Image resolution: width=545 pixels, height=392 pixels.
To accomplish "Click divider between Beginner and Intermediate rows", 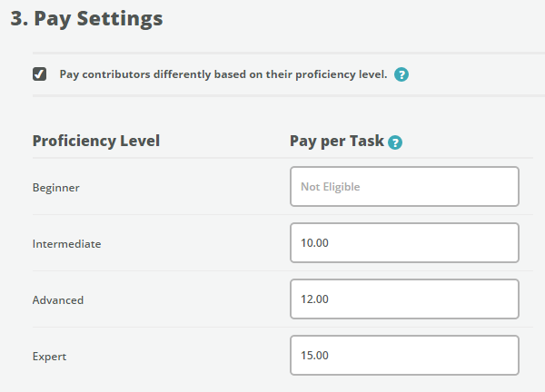I will tap(282, 214).
